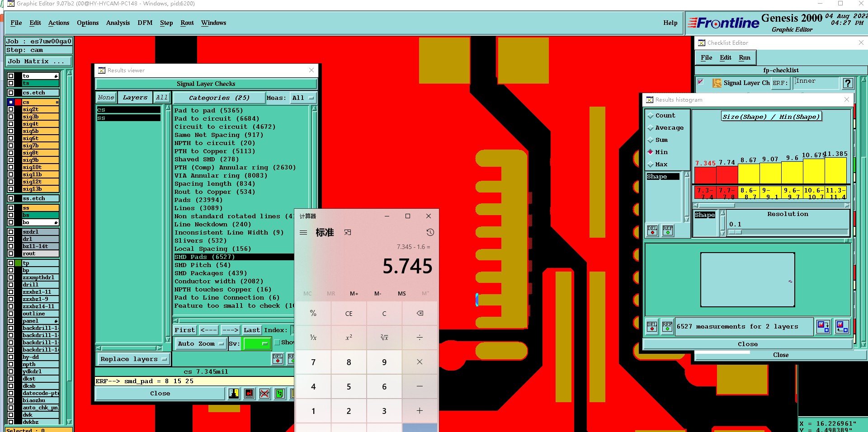Open the Analysis menu
This screenshot has width=868, height=432.
118,23
